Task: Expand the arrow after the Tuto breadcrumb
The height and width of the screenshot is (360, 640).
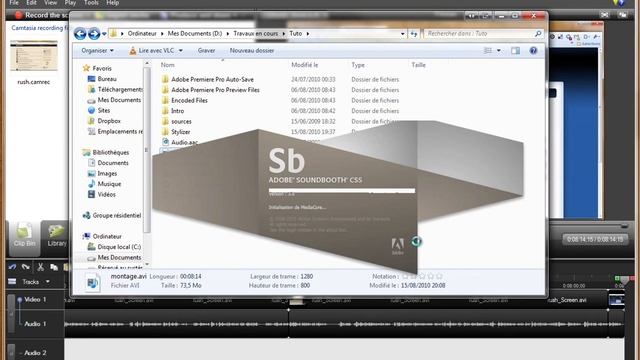Action: click(307, 33)
